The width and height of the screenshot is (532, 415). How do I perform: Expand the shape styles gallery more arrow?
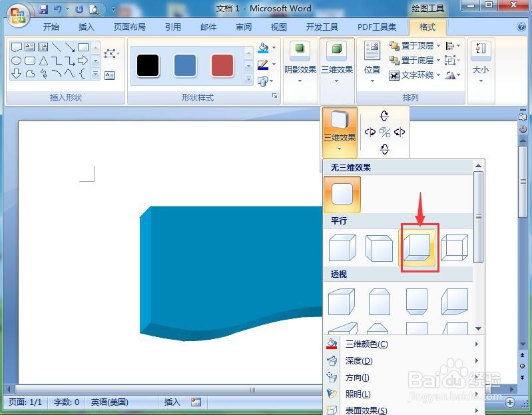coord(248,79)
